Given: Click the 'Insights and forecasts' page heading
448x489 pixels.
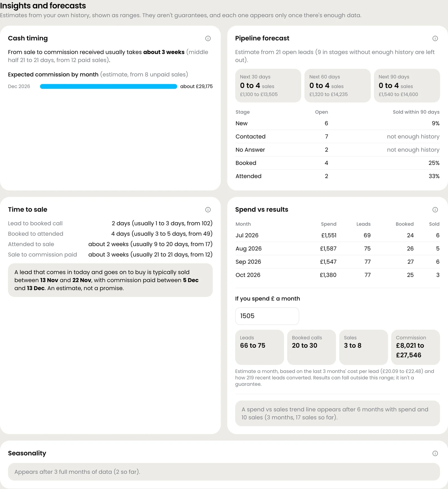Looking at the screenshot, I should coord(43,6).
